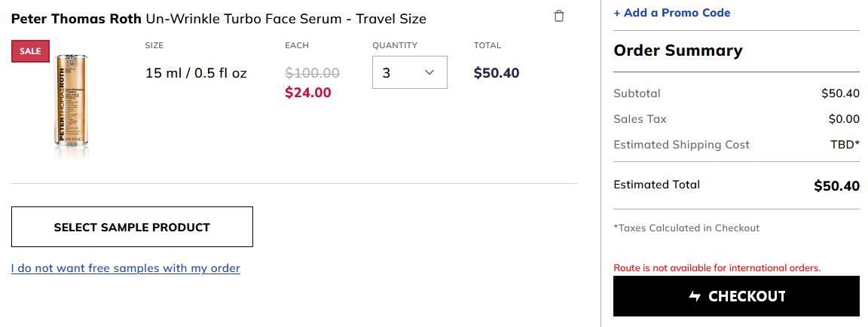The height and width of the screenshot is (327, 868).
Task: Remove item using the trash can icon
Action: [x=559, y=16]
